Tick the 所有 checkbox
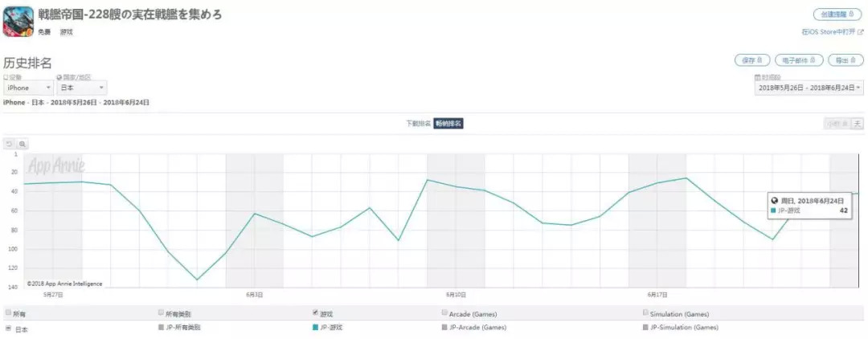Screen dimensions: 868x339 8,313
